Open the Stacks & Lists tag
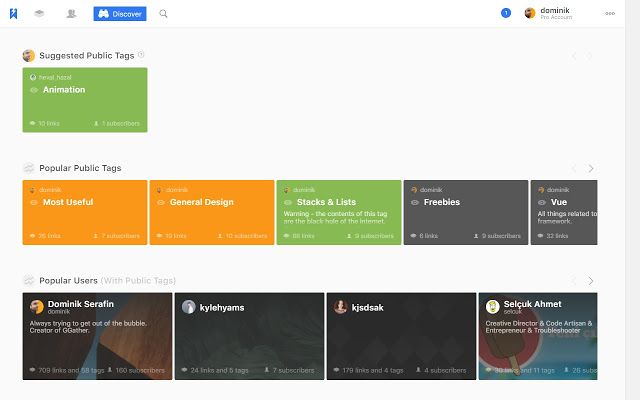The height and width of the screenshot is (400, 640). [339, 213]
